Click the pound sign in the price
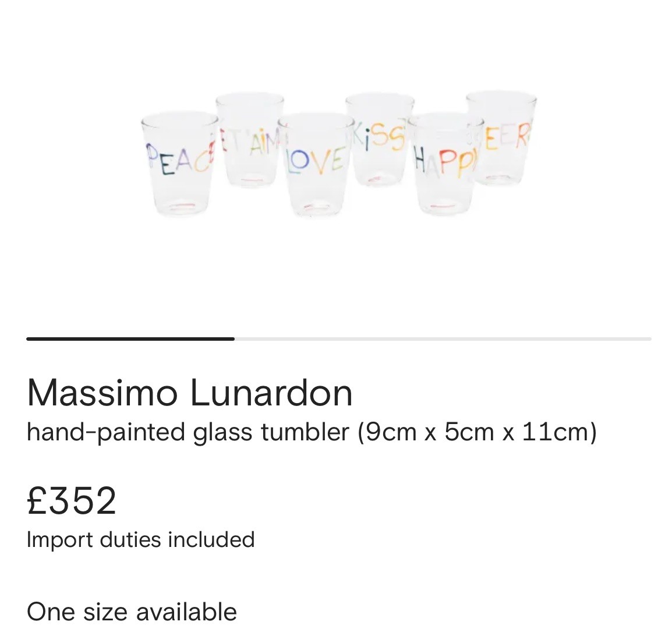The width and height of the screenshot is (672, 625). click(36, 501)
